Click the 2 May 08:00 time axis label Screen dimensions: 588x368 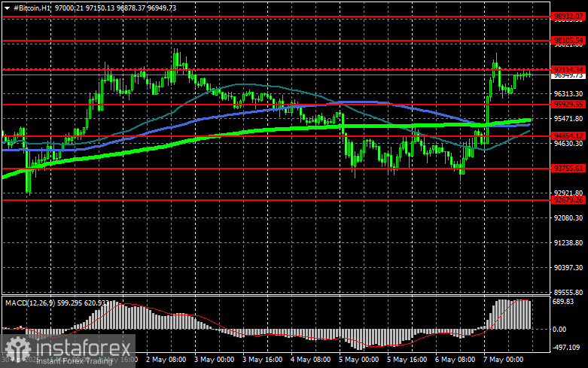pos(166,360)
